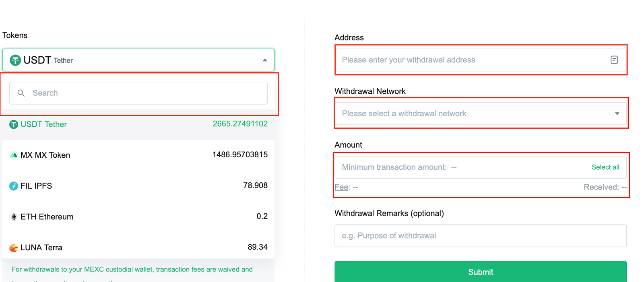The image size is (644, 282).
Task: Open the underlined Fee link
Action: (x=341, y=187)
